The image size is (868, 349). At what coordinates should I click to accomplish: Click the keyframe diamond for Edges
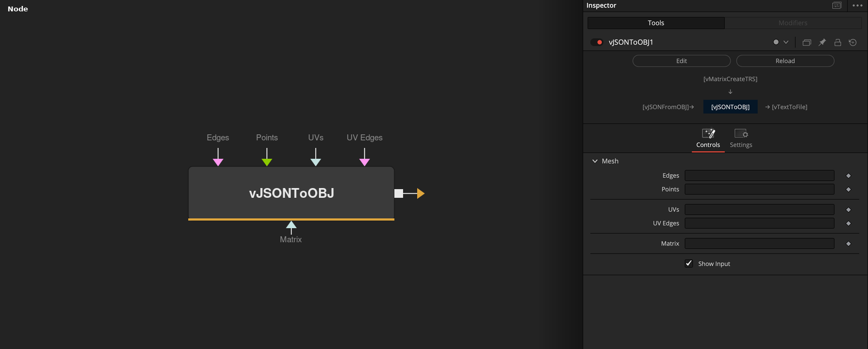click(x=848, y=176)
